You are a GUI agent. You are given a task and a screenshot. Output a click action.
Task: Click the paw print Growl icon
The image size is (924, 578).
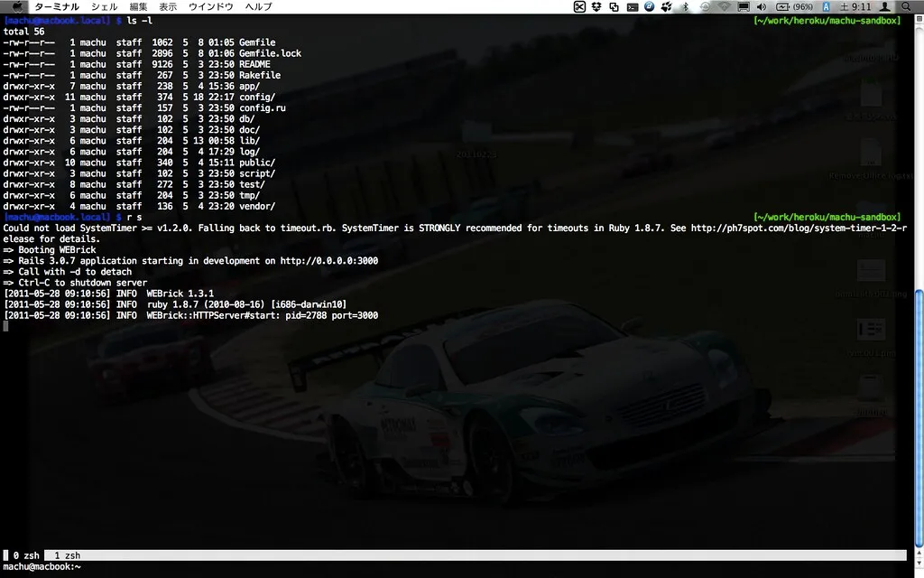coord(667,6)
